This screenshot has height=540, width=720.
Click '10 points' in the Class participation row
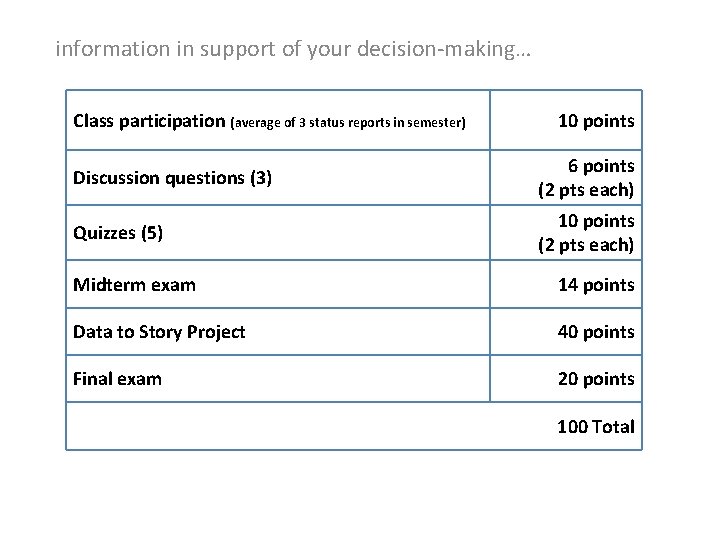(596, 121)
